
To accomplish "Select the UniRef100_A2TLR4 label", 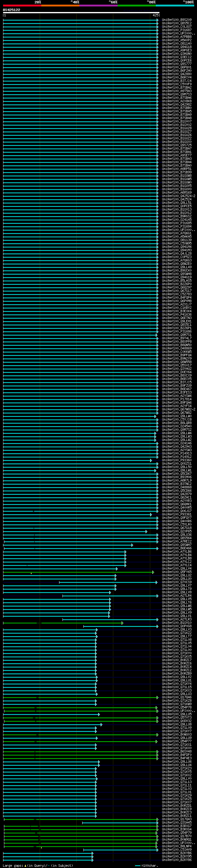I will [177, 596].
